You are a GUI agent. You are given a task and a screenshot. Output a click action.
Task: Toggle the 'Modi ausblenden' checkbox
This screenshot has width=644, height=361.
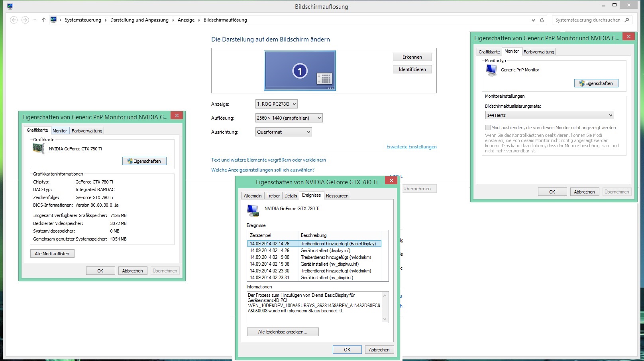coord(488,128)
